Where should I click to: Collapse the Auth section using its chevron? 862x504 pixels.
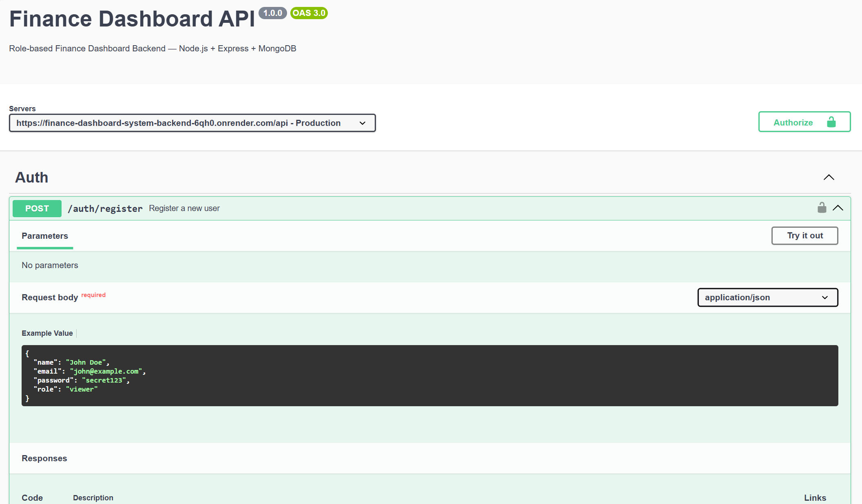point(829,177)
